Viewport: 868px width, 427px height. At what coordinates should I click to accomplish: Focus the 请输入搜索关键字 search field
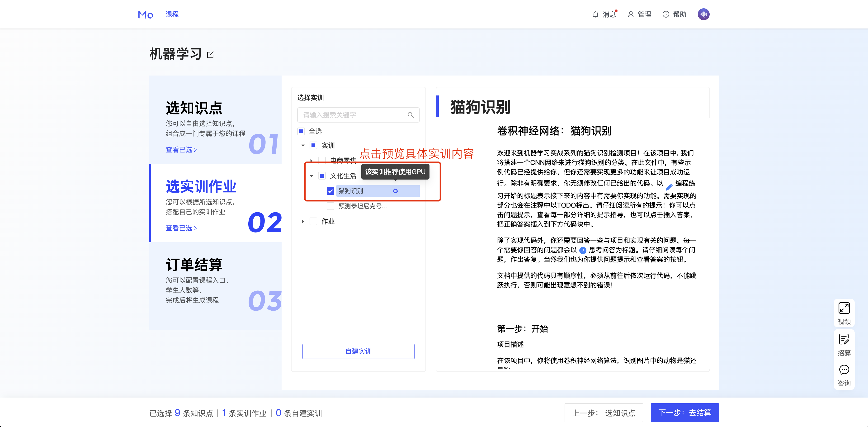click(358, 115)
